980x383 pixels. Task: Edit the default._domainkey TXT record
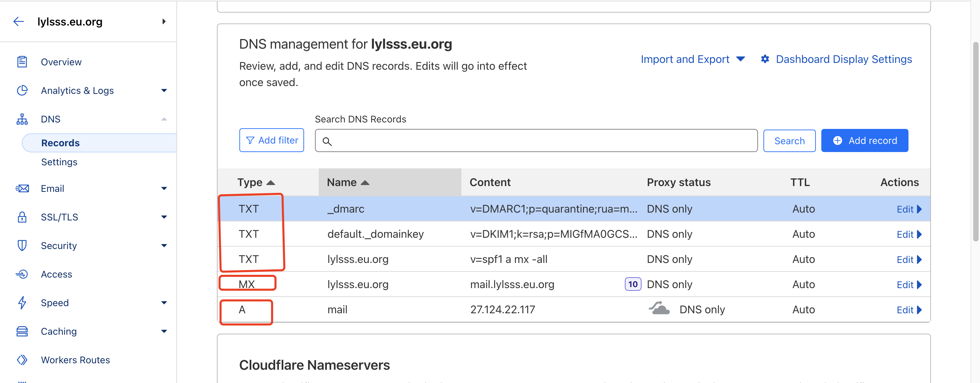(909, 234)
